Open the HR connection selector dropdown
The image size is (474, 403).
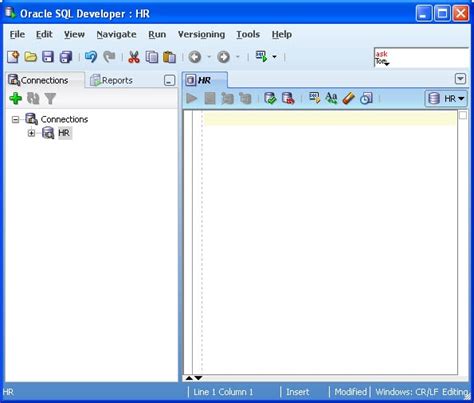coord(446,98)
